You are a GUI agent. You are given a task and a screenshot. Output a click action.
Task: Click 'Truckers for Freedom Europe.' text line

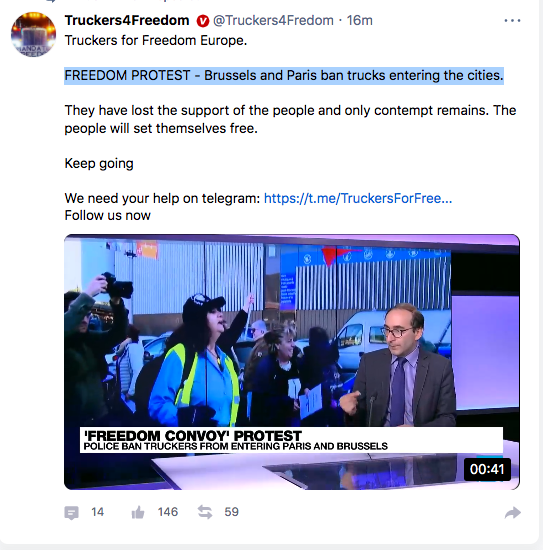click(156, 41)
